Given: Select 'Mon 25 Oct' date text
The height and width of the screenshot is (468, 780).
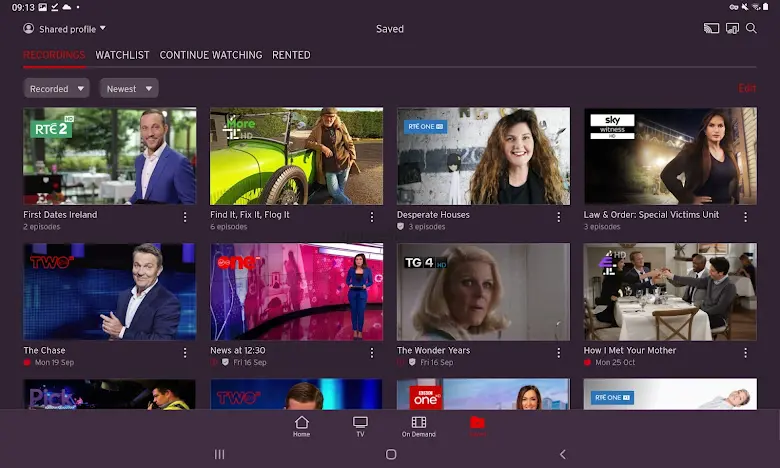Looking at the screenshot, I should coord(615,362).
